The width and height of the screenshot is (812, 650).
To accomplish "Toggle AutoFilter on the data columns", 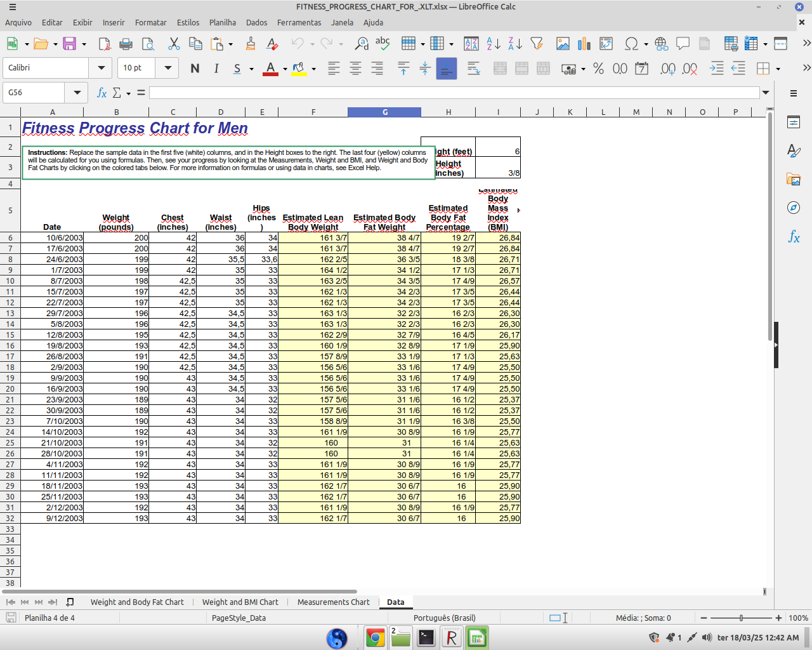I will 537,44.
